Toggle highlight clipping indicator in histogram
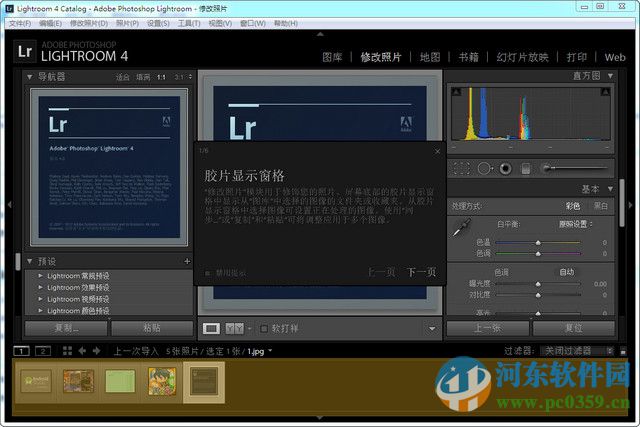Viewport: 640px width, 427px height. 605,92
